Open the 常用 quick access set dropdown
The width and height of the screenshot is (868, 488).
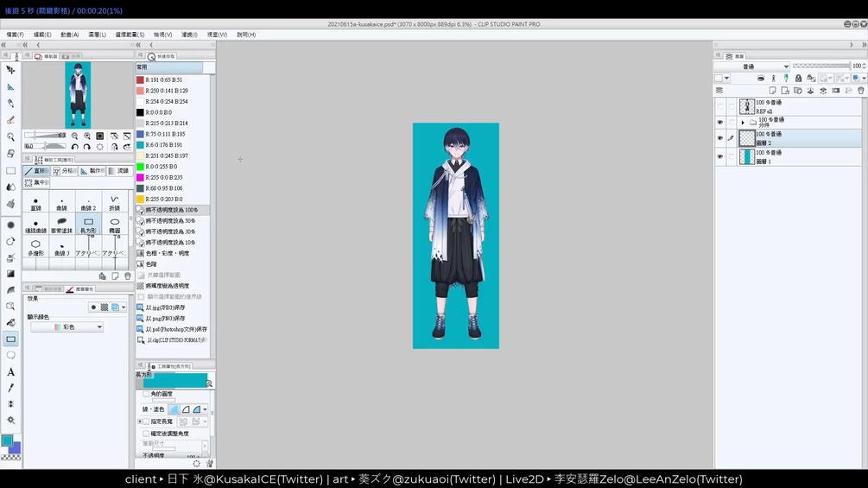[x=168, y=67]
